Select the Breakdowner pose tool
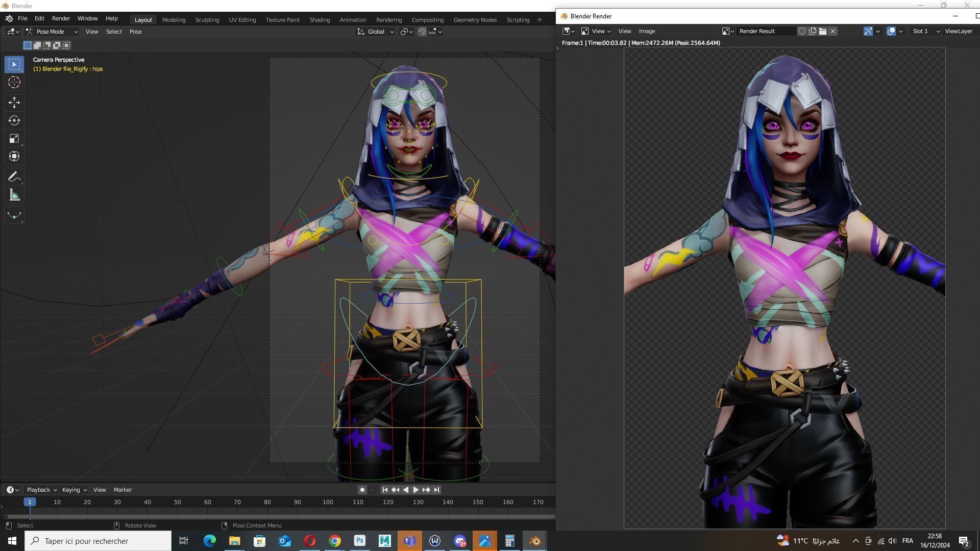 click(14, 215)
